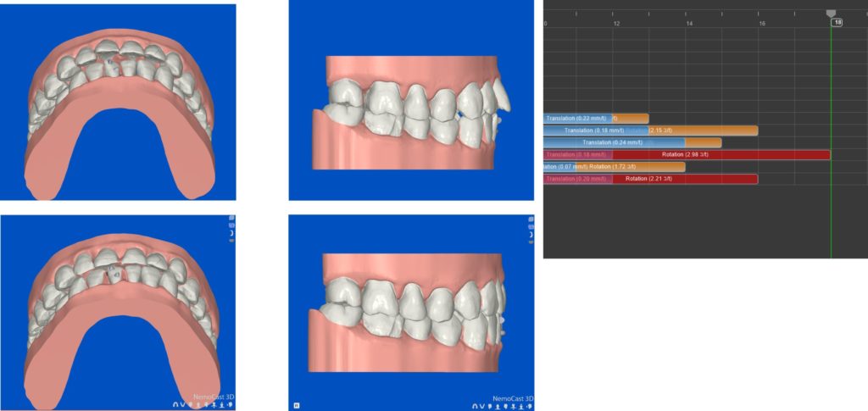Click the top-left occlusal arch view
This screenshot has width=868, height=411.
click(x=118, y=102)
